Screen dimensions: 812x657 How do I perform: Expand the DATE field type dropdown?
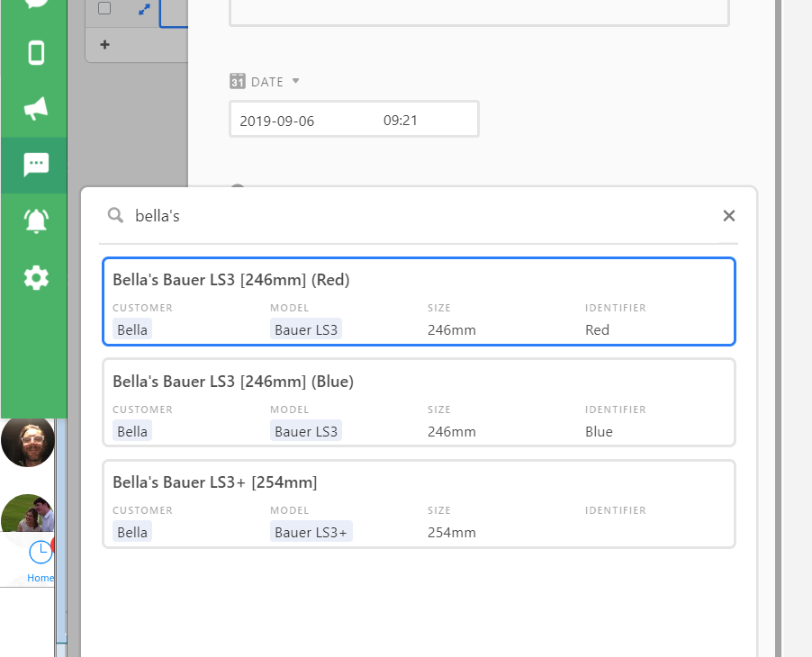295,81
